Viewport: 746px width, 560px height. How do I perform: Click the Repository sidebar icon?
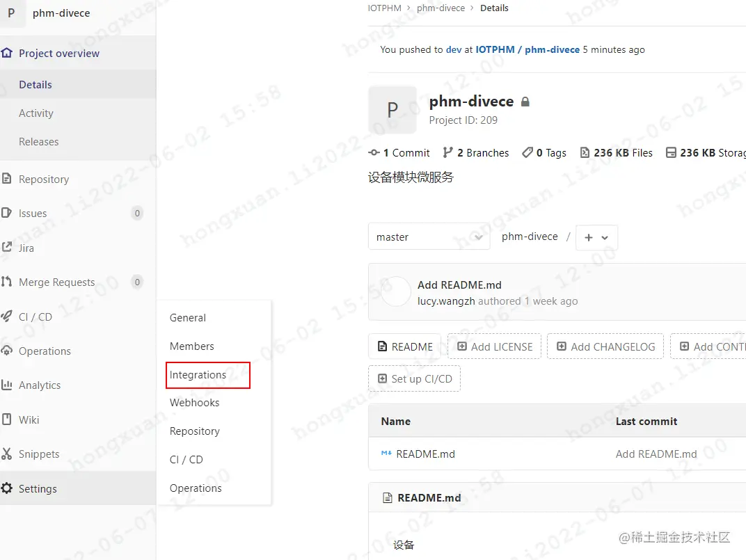click(6, 178)
